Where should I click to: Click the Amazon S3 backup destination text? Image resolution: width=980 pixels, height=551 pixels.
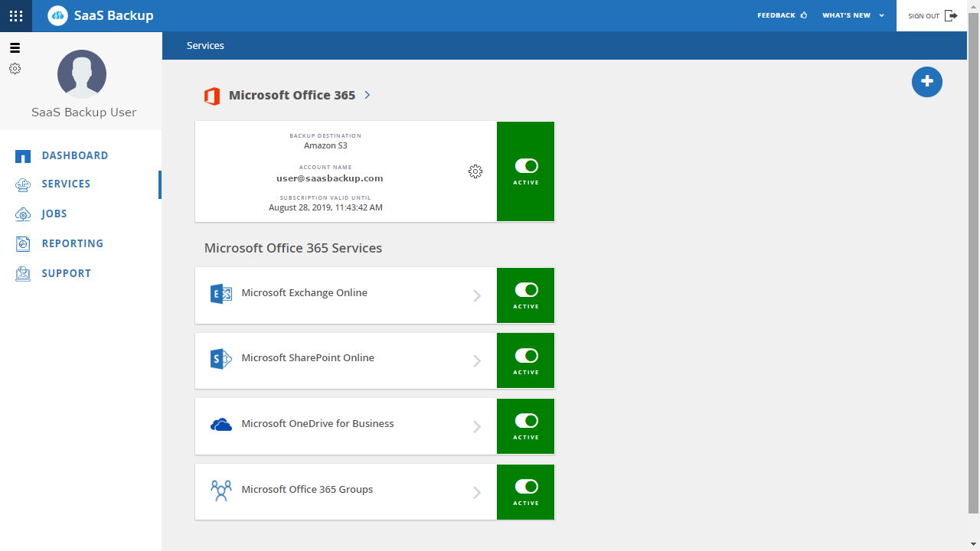coord(325,145)
